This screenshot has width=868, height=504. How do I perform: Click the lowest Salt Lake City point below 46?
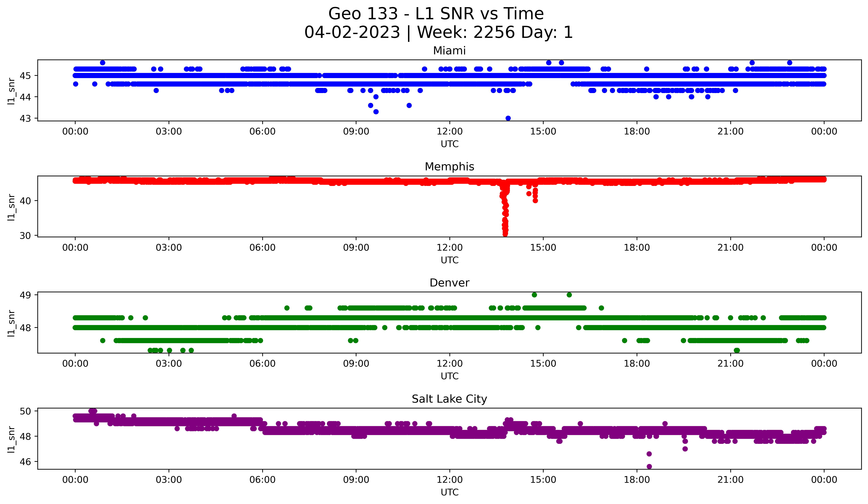coord(649,466)
